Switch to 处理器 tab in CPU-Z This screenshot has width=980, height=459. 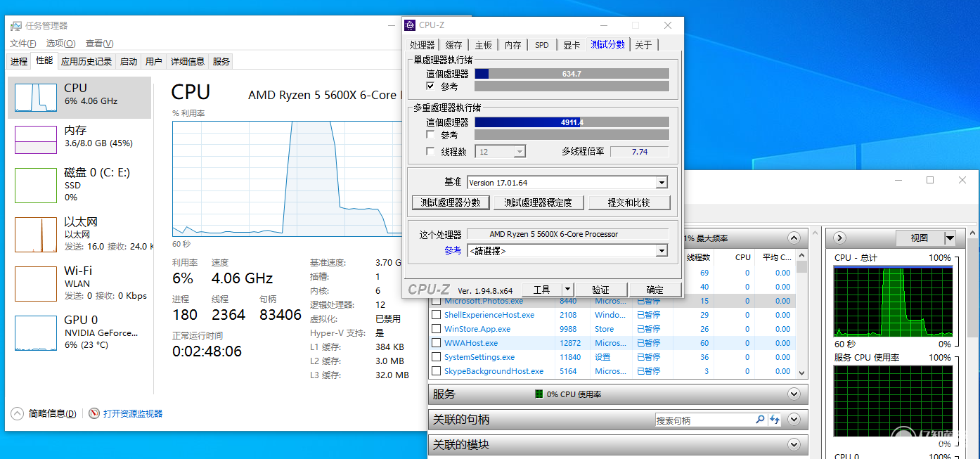[x=423, y=45]
